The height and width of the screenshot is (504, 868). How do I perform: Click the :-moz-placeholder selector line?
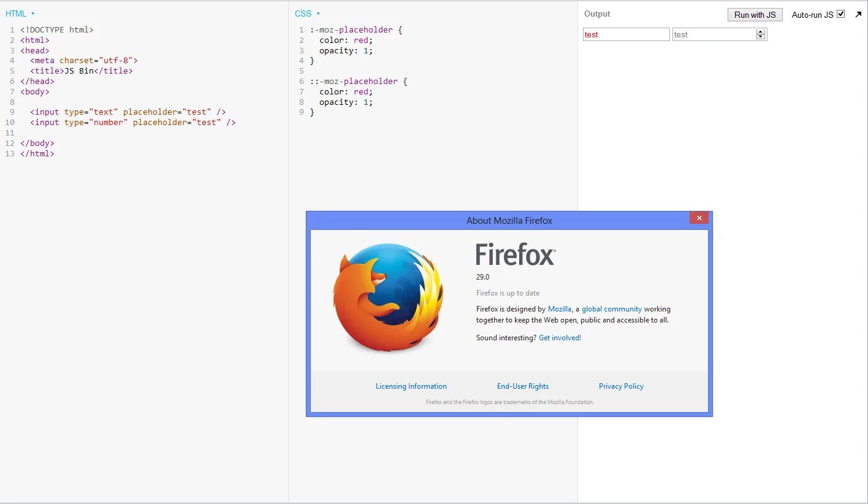[356, 29]
